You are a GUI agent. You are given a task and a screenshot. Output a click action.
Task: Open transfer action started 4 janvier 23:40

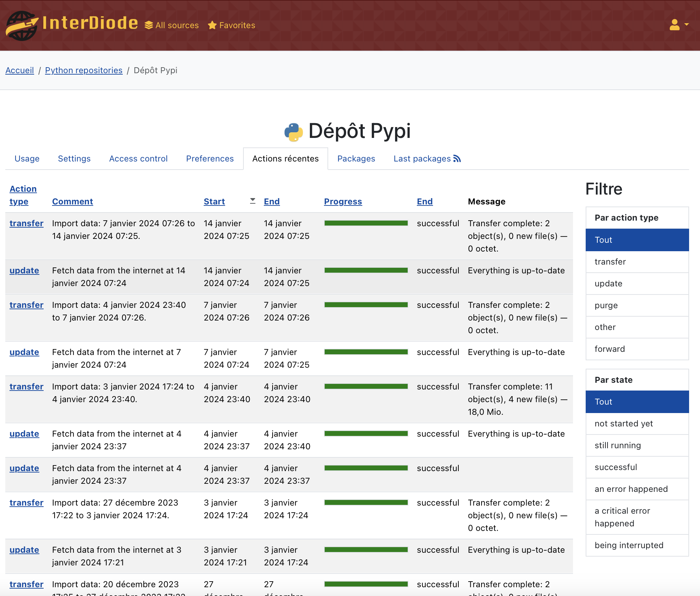tap(26, 387)
